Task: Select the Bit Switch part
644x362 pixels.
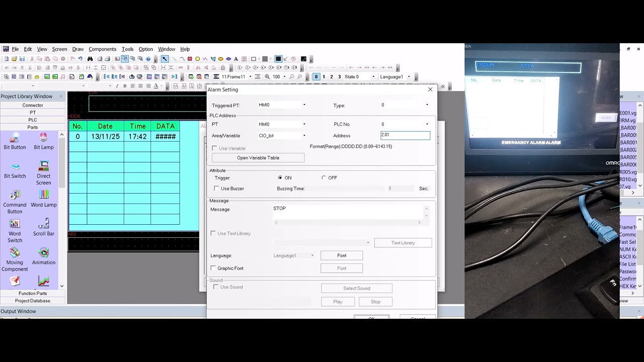Action: pos(15,170)
